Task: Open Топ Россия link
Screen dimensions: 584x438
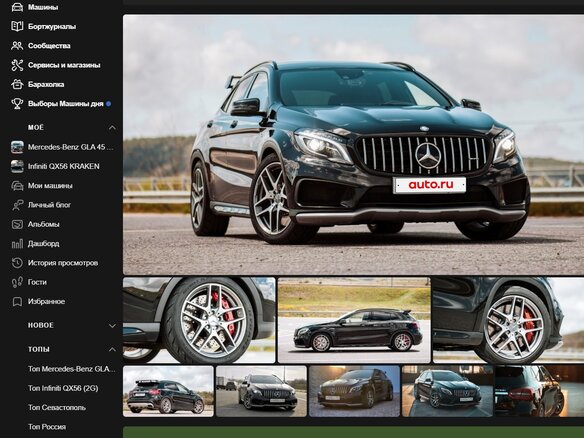Action: (47, 427)
